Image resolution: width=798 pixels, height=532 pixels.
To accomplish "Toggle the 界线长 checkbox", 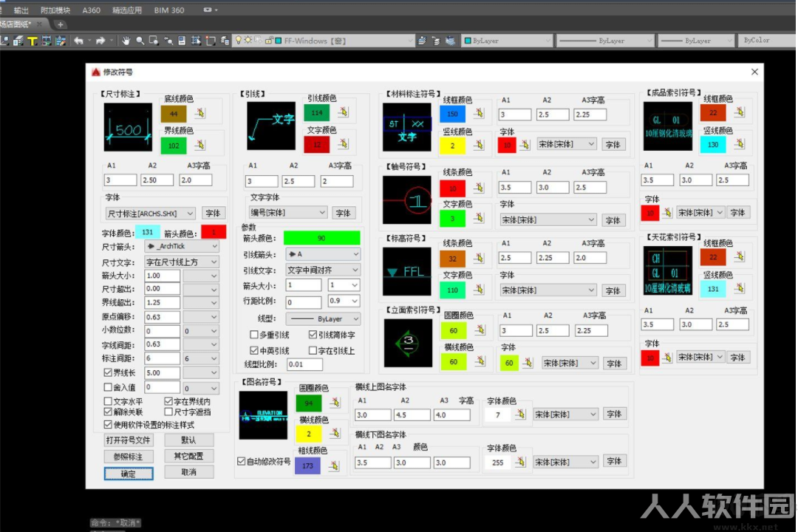I will pos(108,372).
